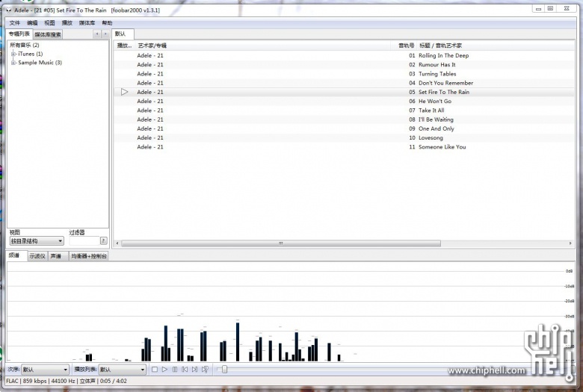Open the 编辑 menu
This screenshot has width=583, height=392.
[32, 23]
